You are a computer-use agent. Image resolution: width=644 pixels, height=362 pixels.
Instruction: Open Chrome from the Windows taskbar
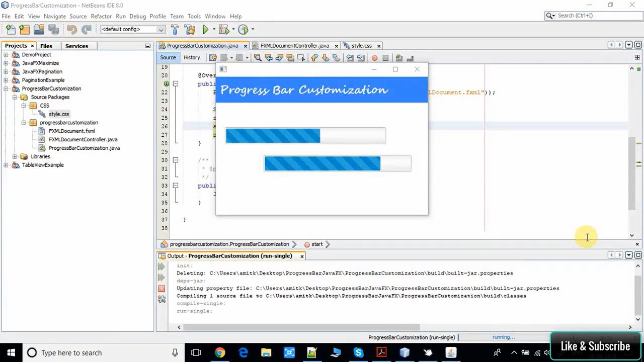click(220, 353)
